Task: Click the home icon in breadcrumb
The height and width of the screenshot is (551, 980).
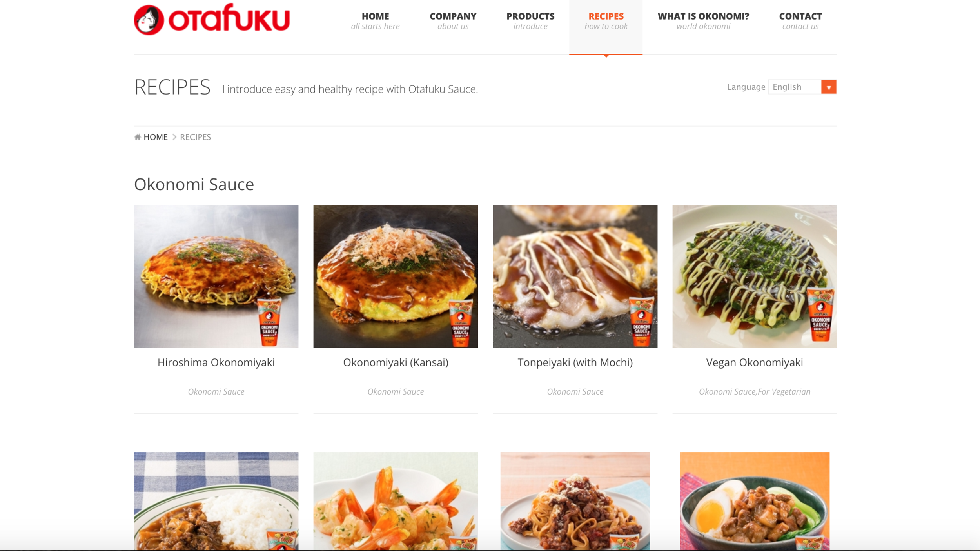Action: click(x=138, y=137)
